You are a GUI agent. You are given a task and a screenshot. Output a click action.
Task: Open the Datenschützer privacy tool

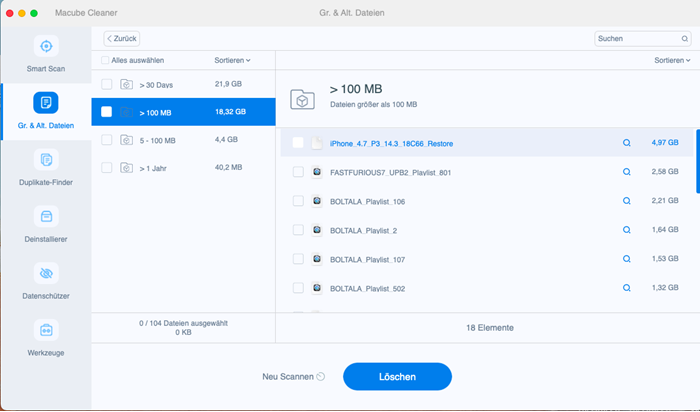[x=46, y=281]
